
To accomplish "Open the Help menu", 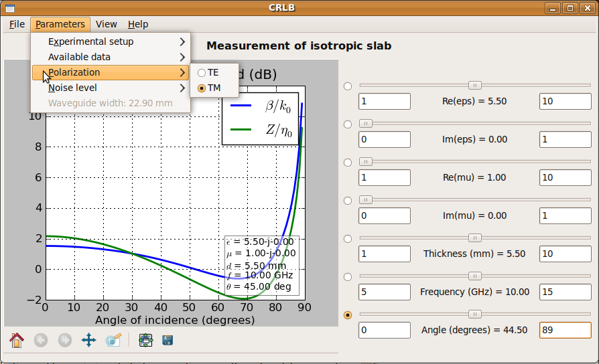I will pos(138,24).
